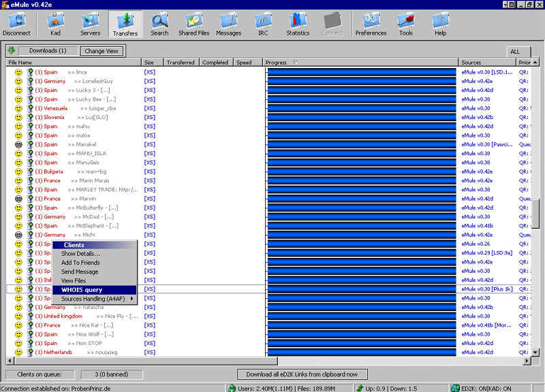Choose View Files menu entry
The width and height of the screenshot is (545, 392).
coord(95,280)
